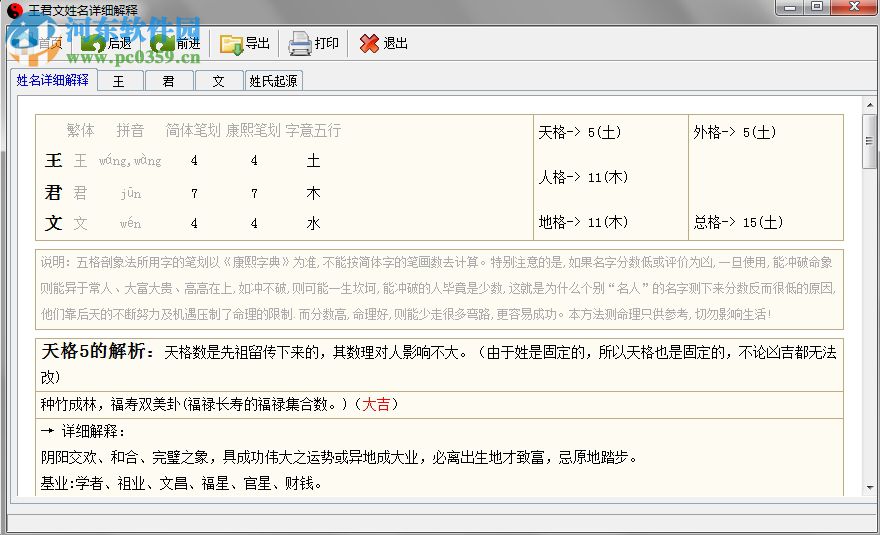Click the line starting with 基业:学者

point(181,483)
